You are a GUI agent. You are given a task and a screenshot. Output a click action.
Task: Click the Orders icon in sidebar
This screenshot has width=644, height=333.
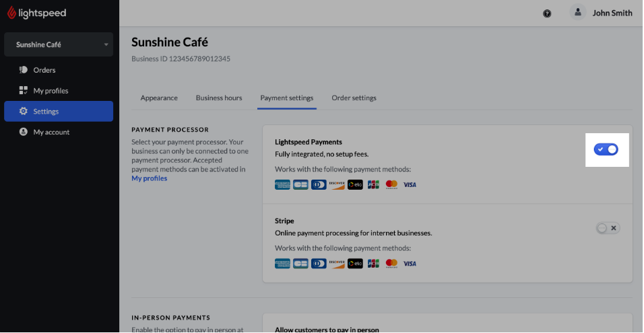(x=24, y=70)
